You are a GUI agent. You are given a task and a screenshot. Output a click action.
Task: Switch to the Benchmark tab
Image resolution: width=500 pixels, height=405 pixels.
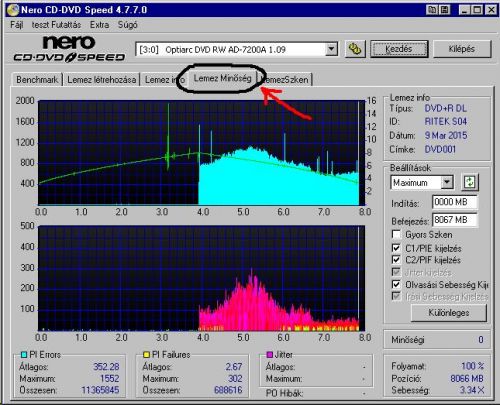tap(37, 80)
